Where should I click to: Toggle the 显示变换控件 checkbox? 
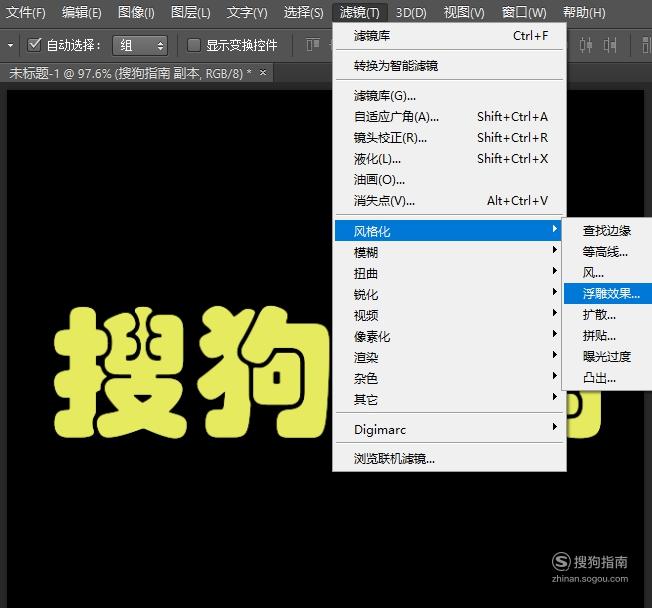coord(193,45)
